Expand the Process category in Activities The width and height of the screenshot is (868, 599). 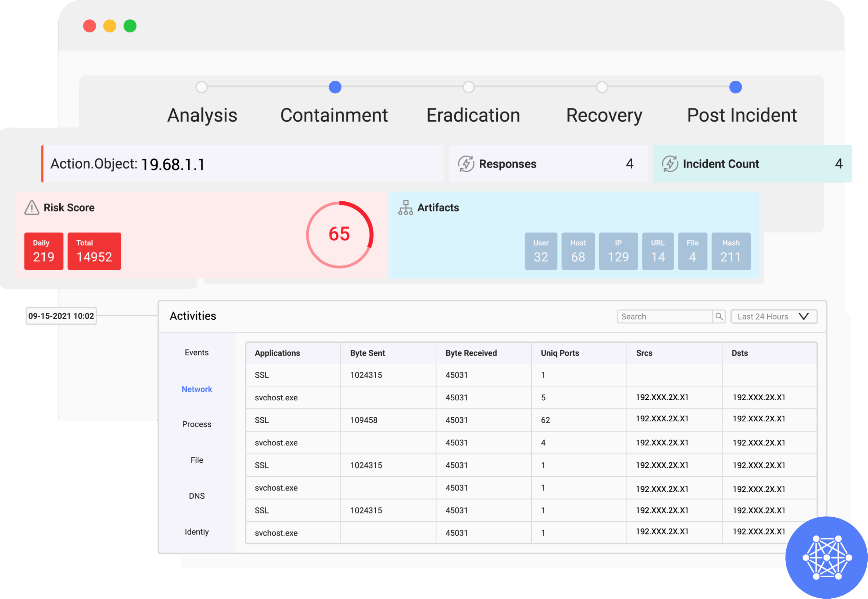(x=196, y=424)
